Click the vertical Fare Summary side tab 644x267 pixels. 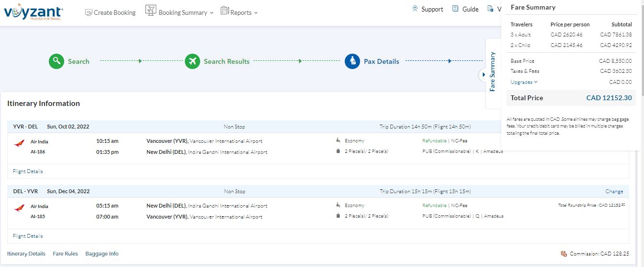493,71
